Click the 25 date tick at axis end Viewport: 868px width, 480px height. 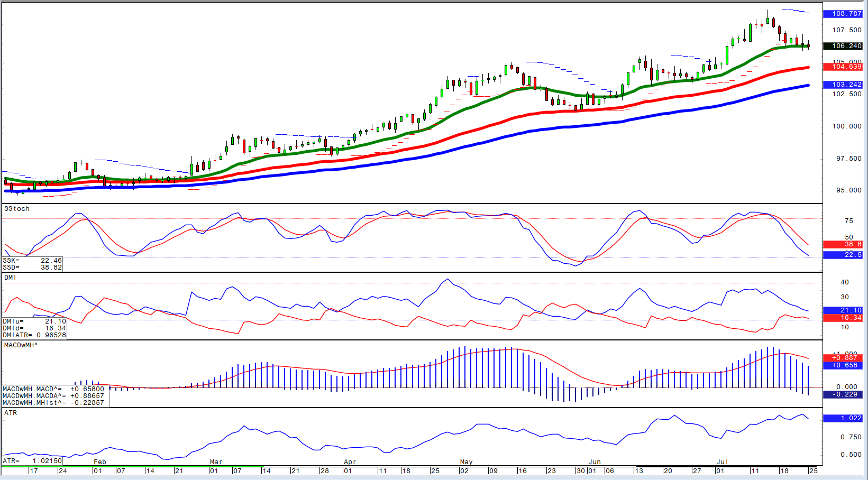(814, 471)
